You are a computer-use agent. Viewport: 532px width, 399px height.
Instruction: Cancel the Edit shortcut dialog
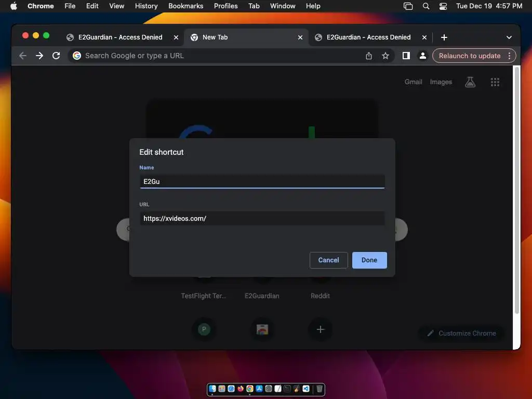pyautogui.click(x=328, y=260)
